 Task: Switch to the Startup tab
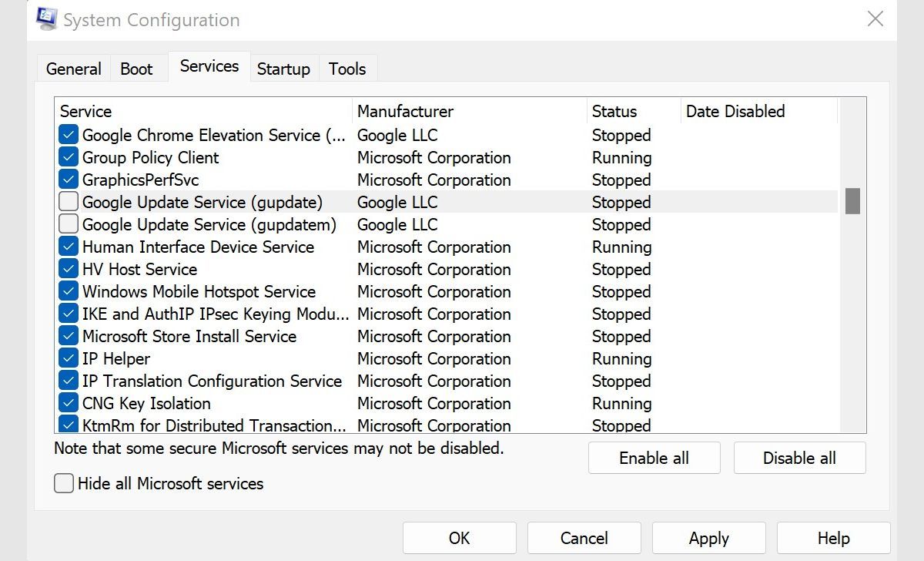click(x=283, y=69)
